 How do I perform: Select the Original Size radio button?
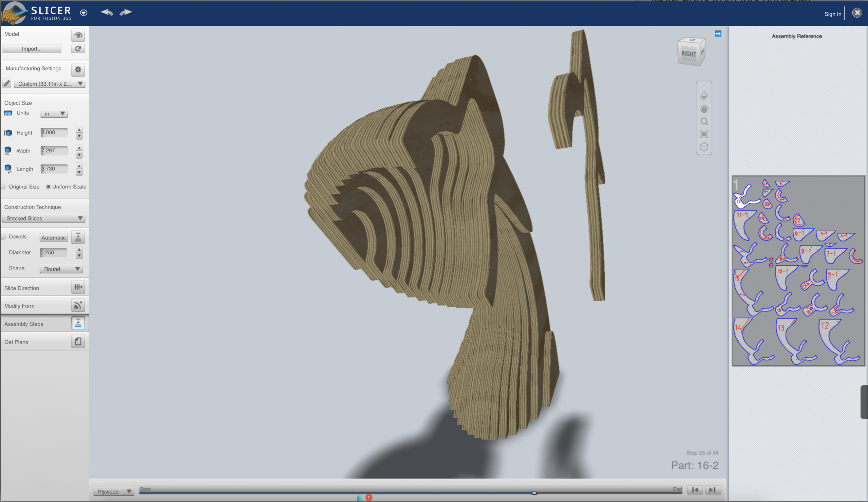[3, 187]
